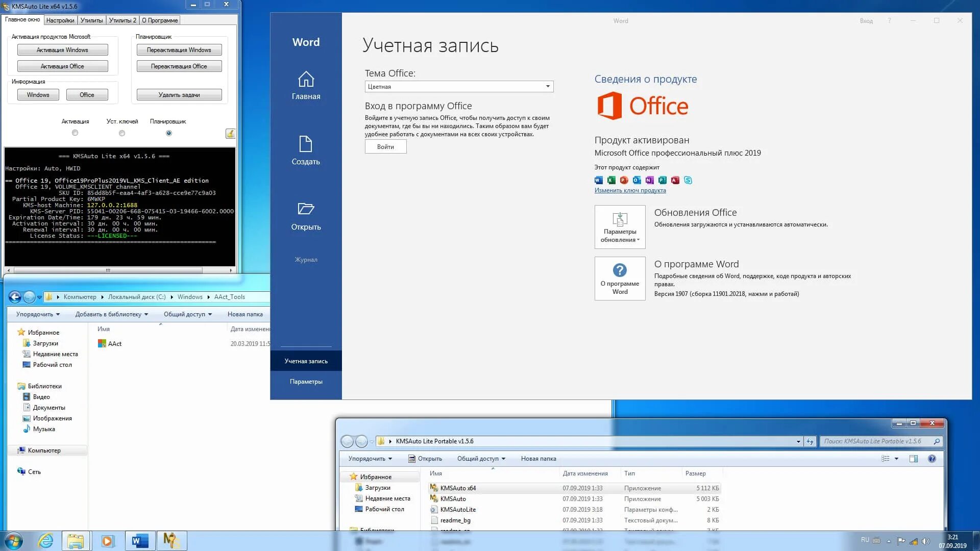
Task: Click the broom clear-log icon in KMSAuto
Action: (230, 134)
